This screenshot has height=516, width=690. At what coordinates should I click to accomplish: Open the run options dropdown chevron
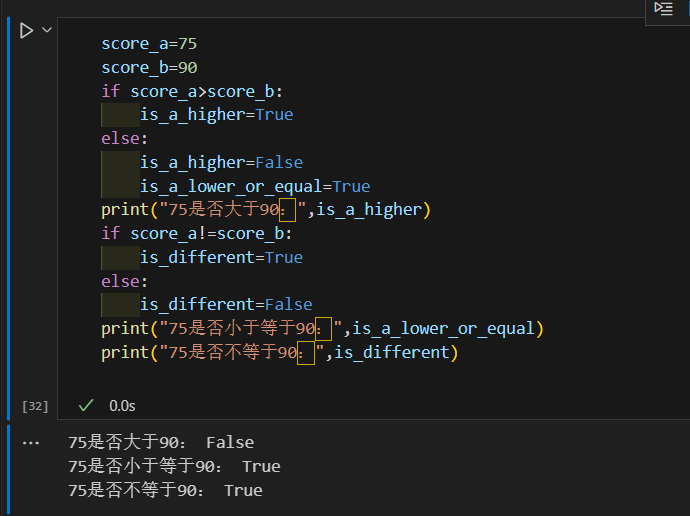click(x=47, y=30)
